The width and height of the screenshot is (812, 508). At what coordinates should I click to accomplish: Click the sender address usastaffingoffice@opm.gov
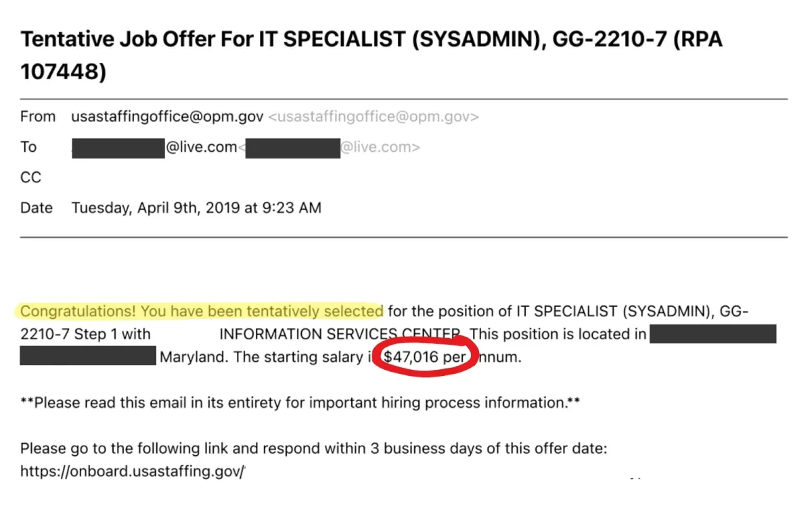pyautogui.click(x=168, y=117)
